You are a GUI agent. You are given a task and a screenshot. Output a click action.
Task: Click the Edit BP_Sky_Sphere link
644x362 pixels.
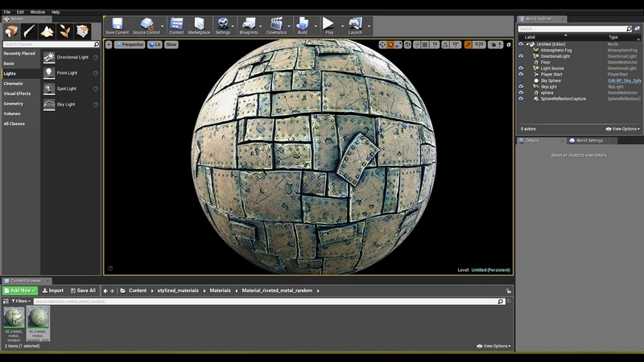[x=624, y=80]
